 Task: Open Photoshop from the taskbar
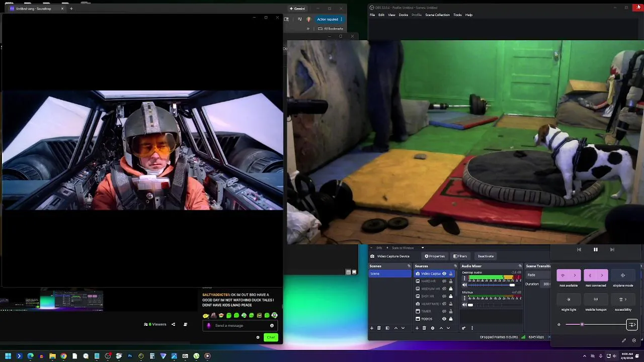tap(130, 356)
